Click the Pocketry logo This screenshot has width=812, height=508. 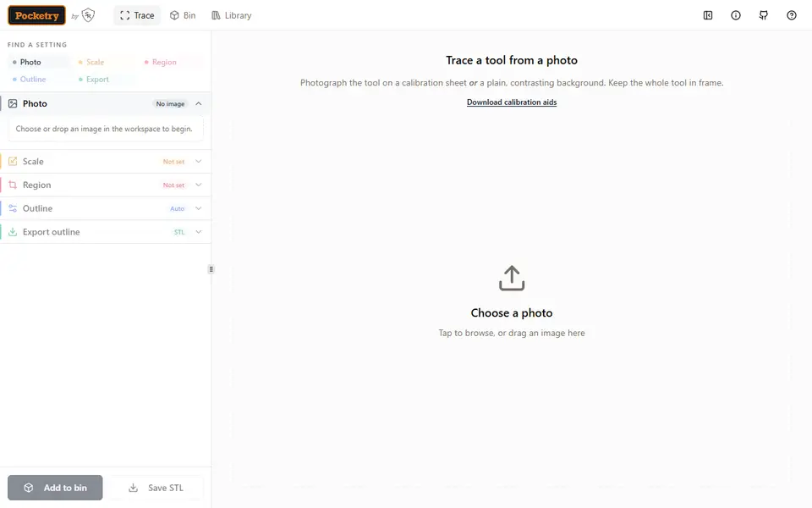coord(36,15)
